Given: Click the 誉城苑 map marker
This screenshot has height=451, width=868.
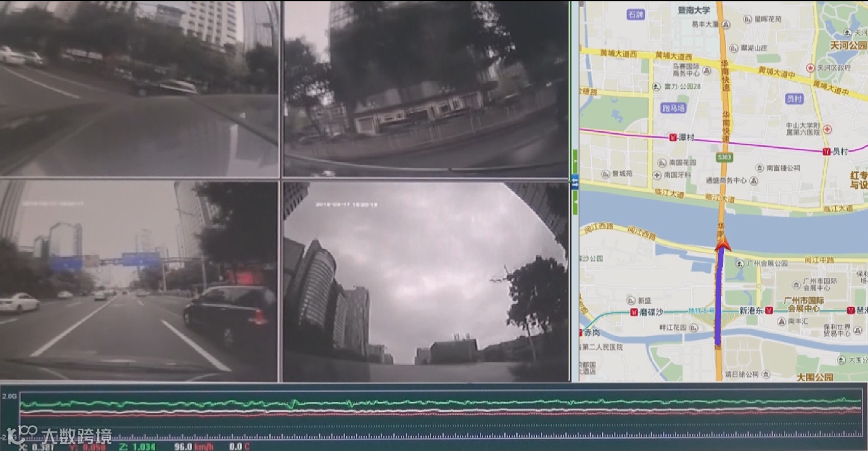Looking at the screenshot, I should click(x=605, y=173).
